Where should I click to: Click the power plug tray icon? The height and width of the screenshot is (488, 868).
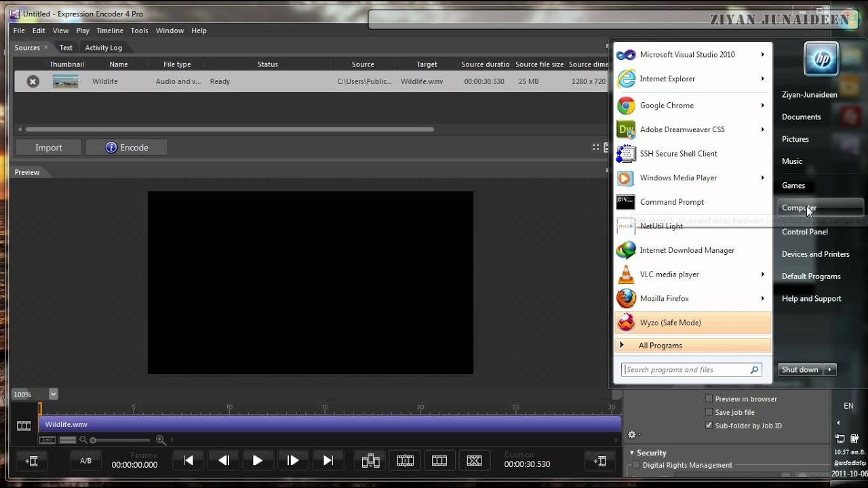pyautogui.click(x=855, y=439)
